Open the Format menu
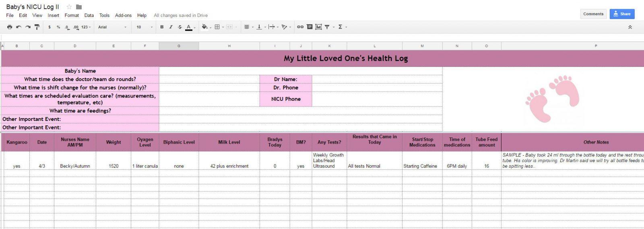The width and height of the screenshot is (644, 229). 72,15
